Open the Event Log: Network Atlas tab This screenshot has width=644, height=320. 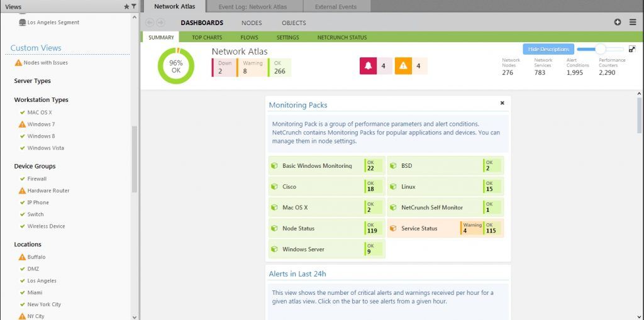coord(253,6)
